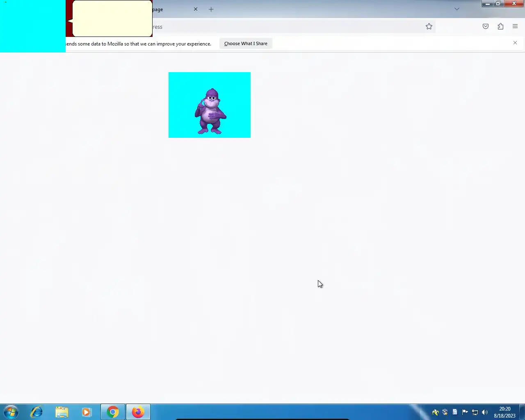
Task: Click the document tray icon
Action: tap(455, 412)
